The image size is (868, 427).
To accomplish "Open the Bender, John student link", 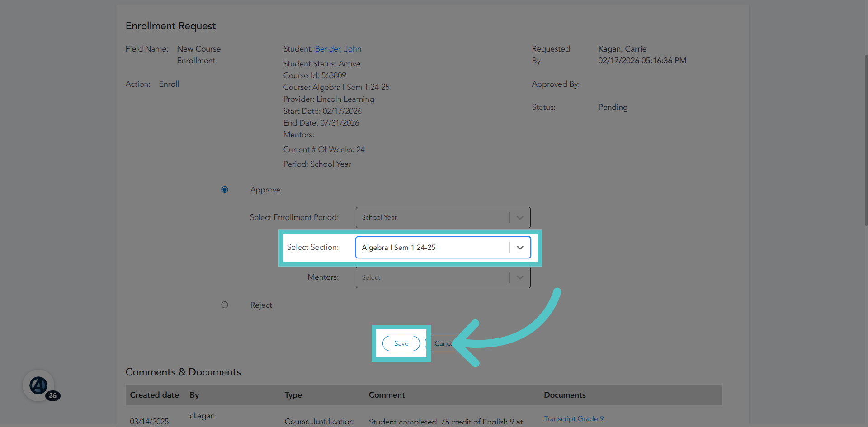I will coord(338,49).
